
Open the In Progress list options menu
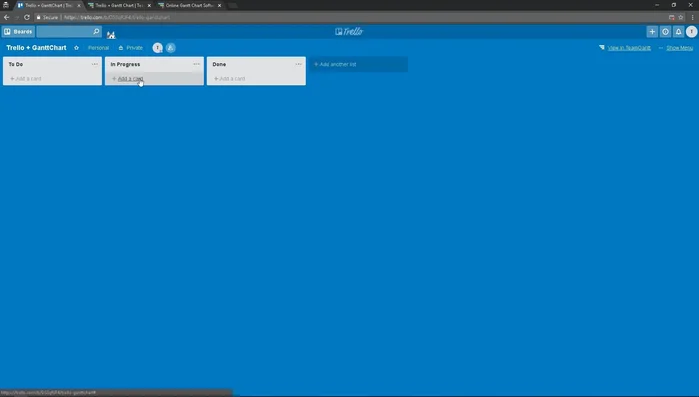(197, 64)
